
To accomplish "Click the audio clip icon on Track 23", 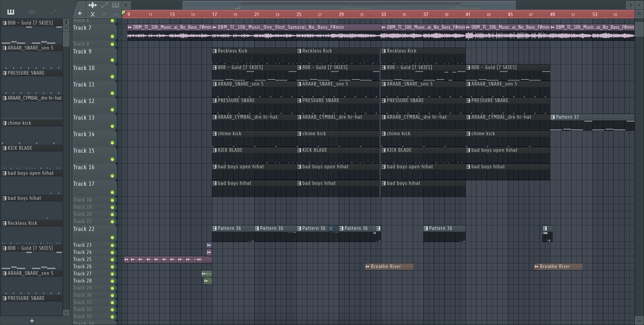I will pyautogui.click(x=209, y=245).
